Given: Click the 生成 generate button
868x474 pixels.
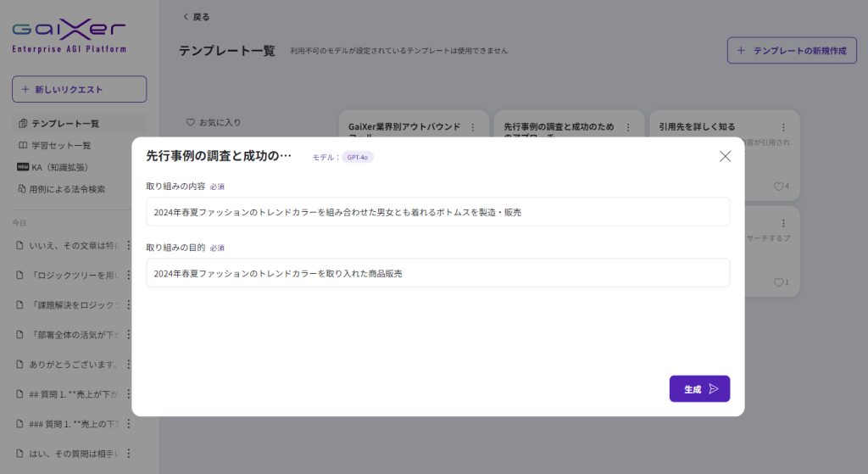Looking at the screenshot, I should coord(699,389).
